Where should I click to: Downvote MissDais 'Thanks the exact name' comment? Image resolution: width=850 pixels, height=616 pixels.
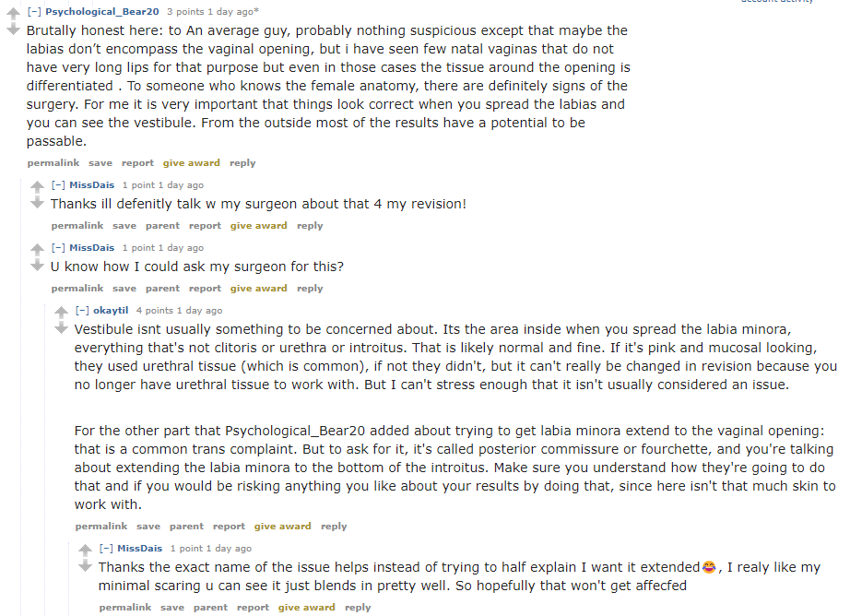(x=85, y=566)
